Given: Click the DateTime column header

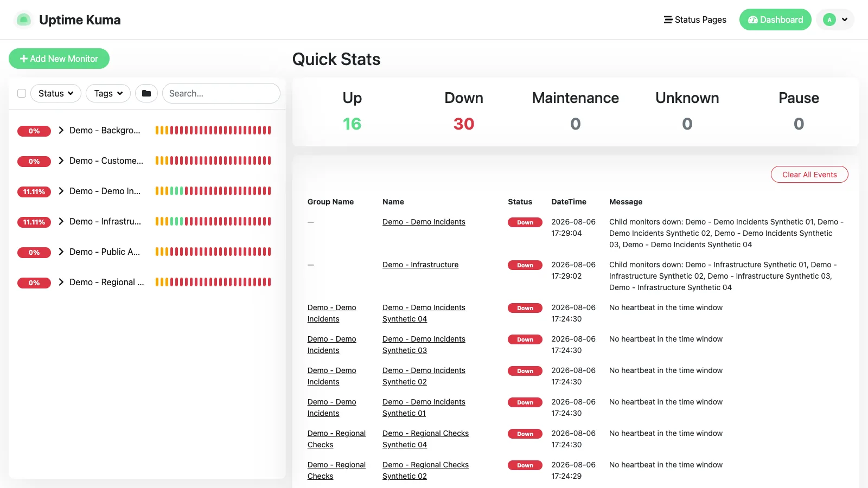Looking at the screenshot, I should (x=569, y=202).
